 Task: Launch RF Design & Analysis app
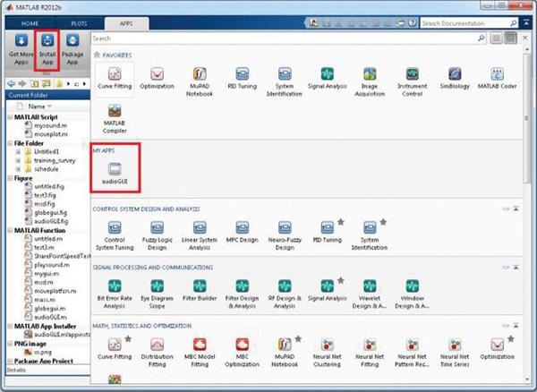(x=285, y=294)
